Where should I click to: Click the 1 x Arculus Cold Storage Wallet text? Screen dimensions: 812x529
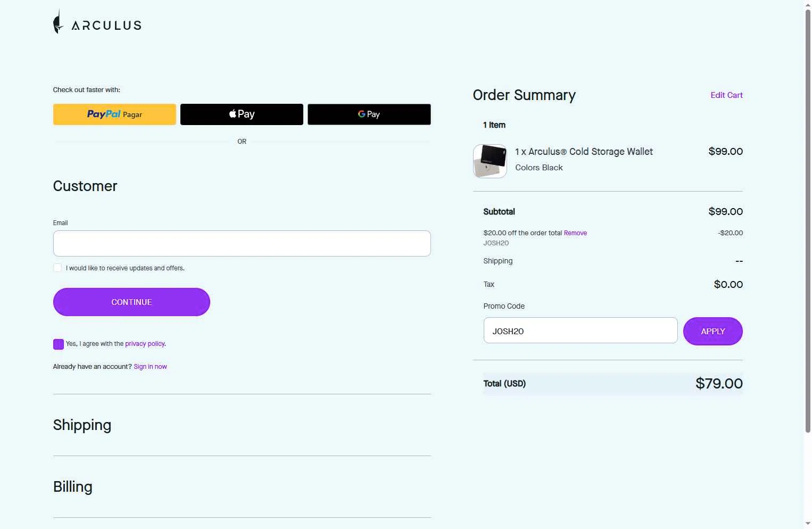click(584, 152)
